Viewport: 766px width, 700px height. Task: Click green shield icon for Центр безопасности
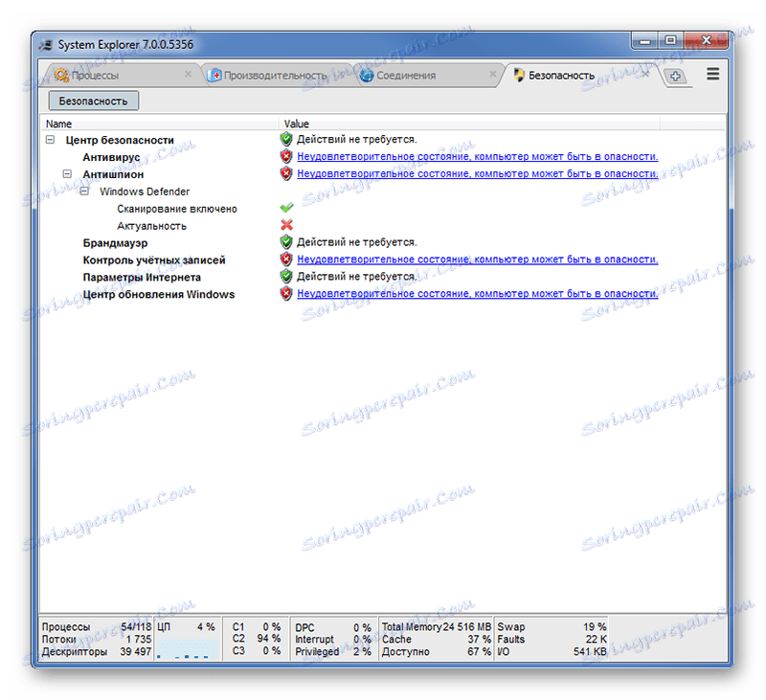pyautogui.click(x=286, y=139)
